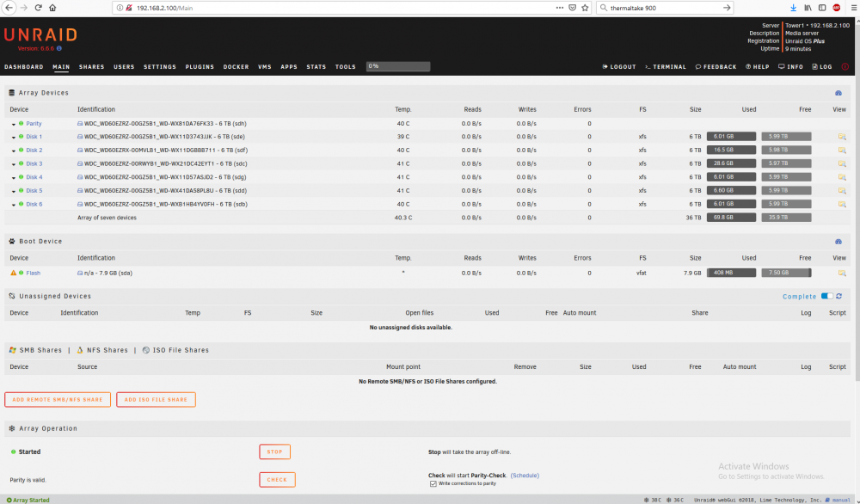
Task: Reload the page in the browser
Action: coord(38,8)
